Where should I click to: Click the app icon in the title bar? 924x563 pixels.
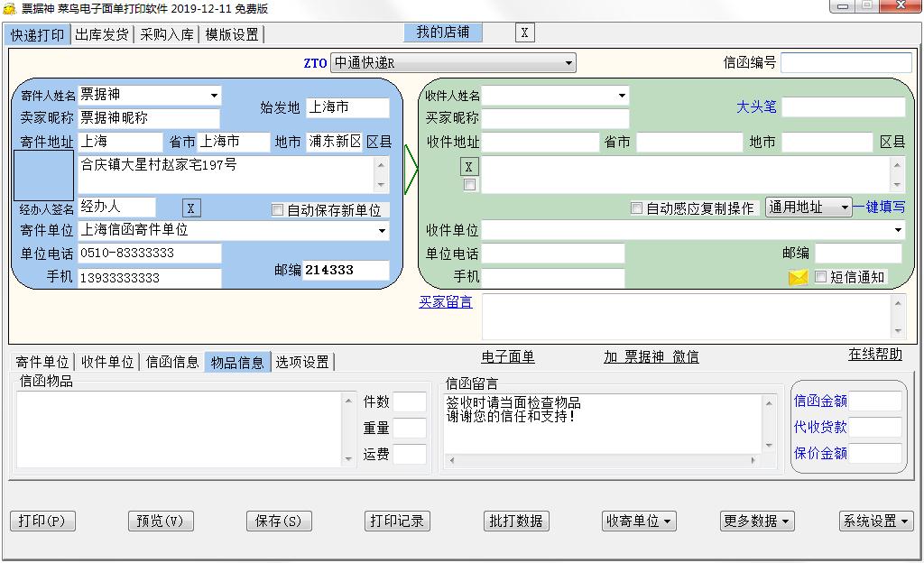coord(10,9)
